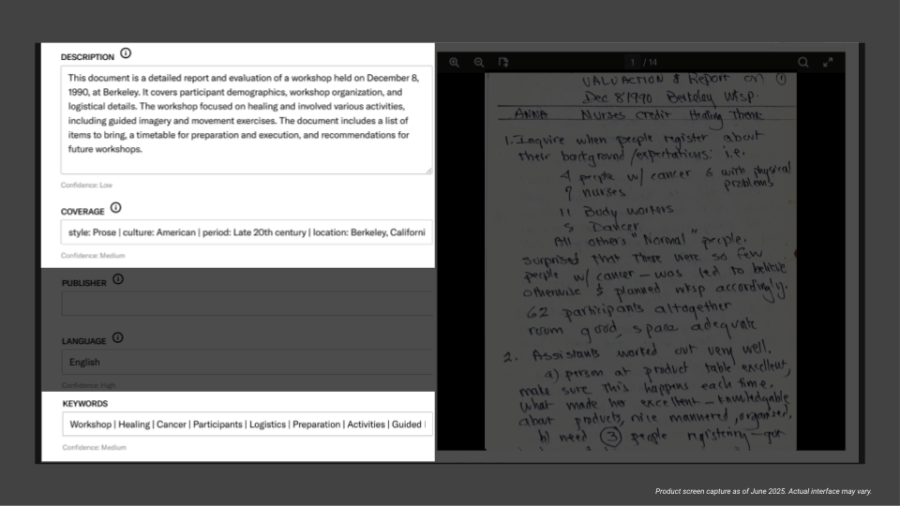Click the Keywords input field
900x506 pixels.
pos(247,425)
